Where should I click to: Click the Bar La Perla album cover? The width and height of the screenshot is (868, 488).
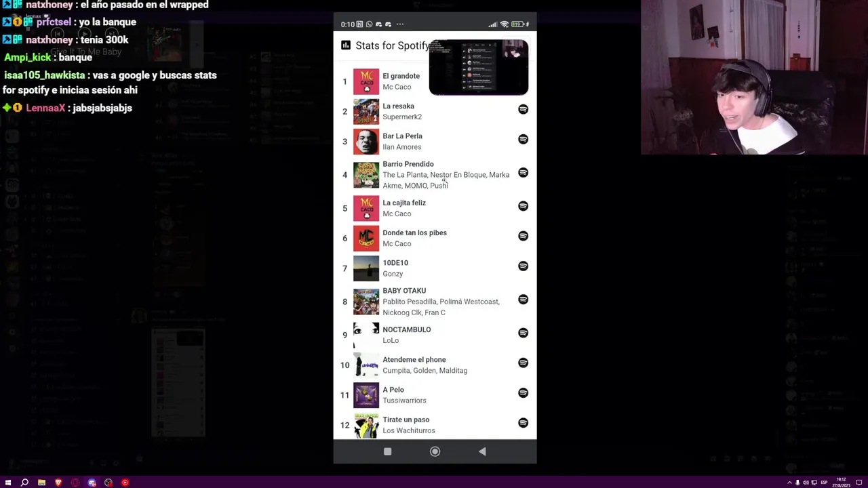click(366, 142)
